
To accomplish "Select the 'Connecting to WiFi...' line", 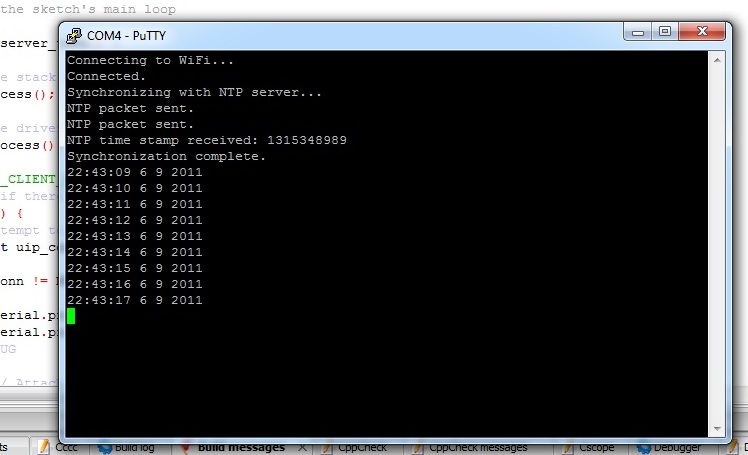I will click(x=150, y=61).
